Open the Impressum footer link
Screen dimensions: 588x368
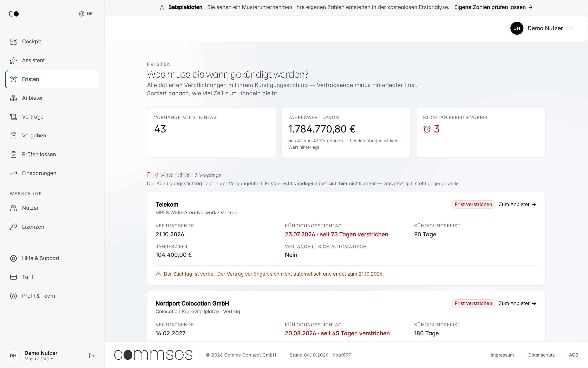[502, 355]
